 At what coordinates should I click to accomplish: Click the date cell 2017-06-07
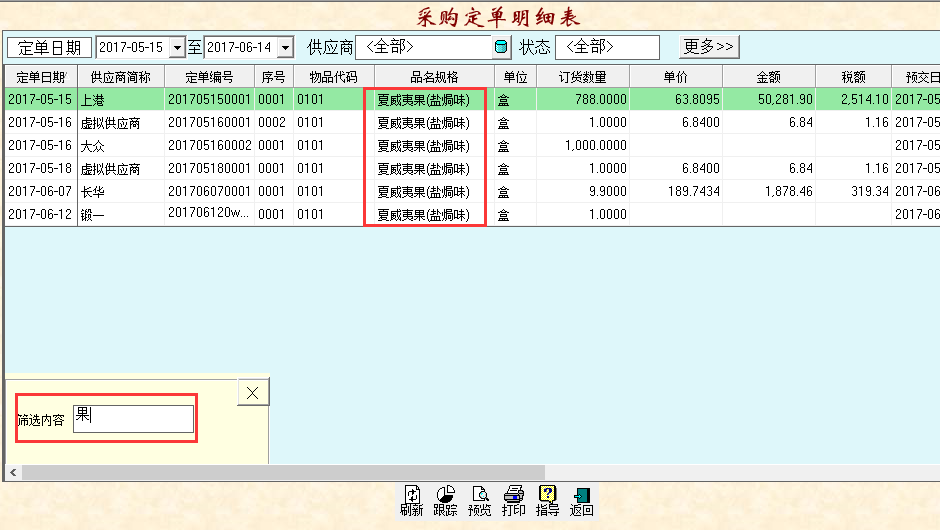(x=40, y=191)
